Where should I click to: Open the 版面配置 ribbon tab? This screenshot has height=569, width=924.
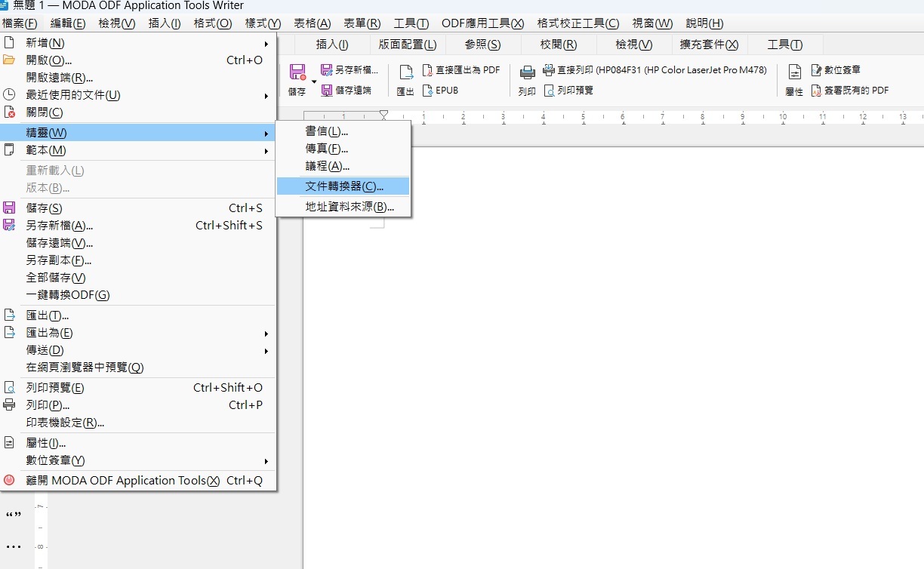[407, 45]
